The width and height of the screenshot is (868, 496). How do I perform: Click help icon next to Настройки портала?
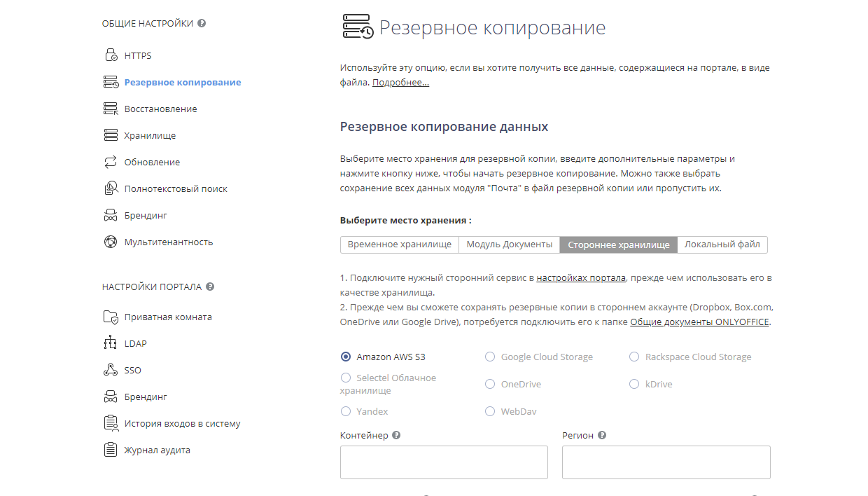(210, 287)
